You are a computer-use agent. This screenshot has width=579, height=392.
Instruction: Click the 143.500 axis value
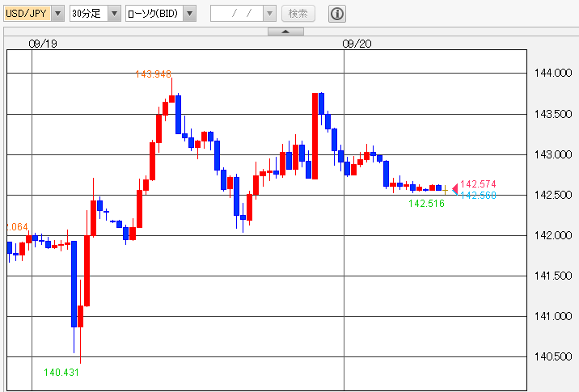point(553,114)
